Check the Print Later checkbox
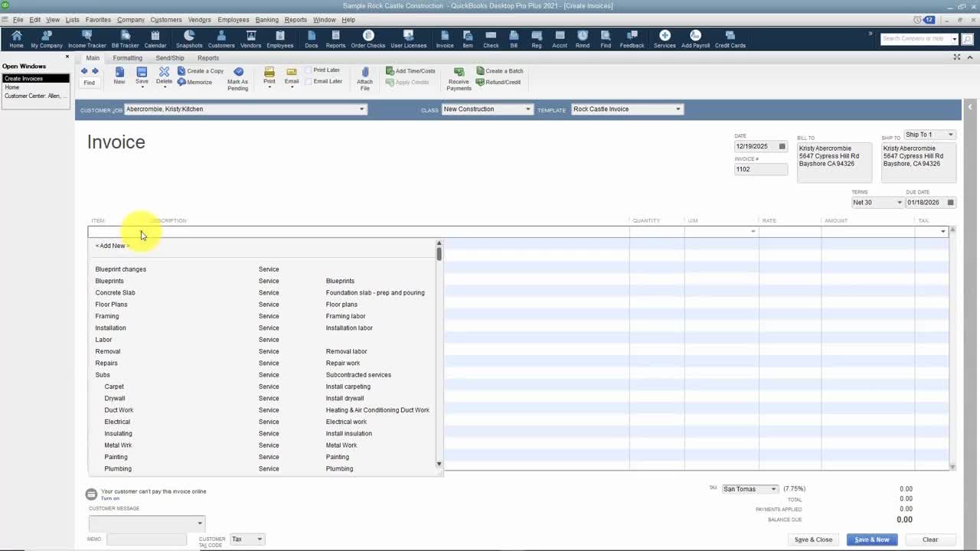980x551 pixels. [x=309, y=70]
